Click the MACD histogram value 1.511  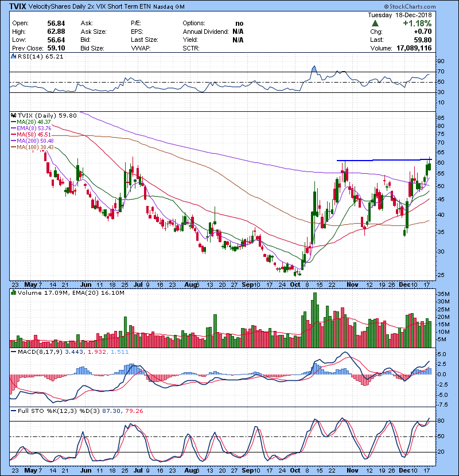coord(120,352)
